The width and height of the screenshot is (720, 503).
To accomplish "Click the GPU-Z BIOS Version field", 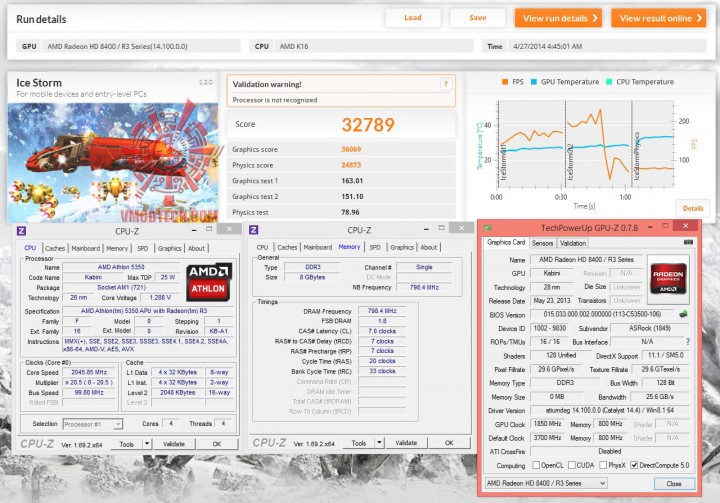I will click(602, 315).
